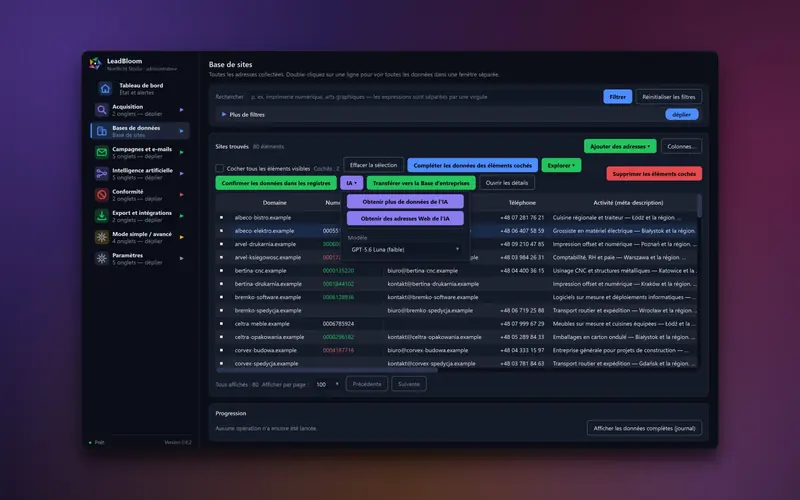
Task: Click the Acquisition magnifier icon
Action: pyautogui.click(x=102, y=110)
